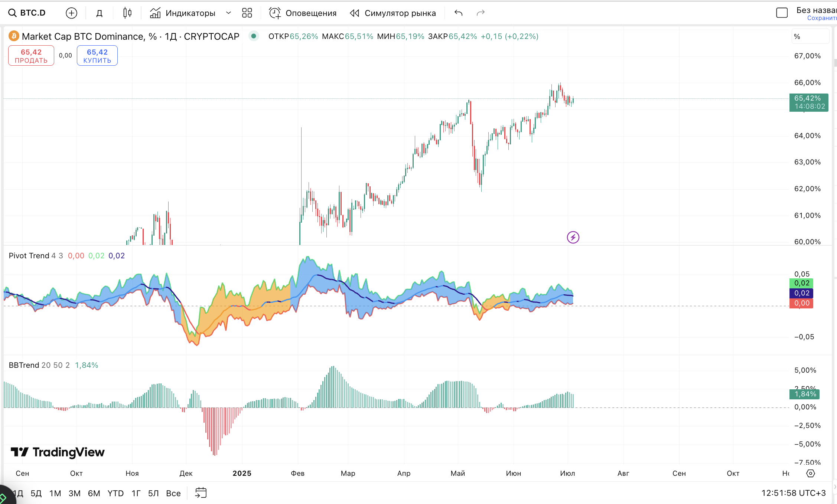Change the Д daily interval selector
Screen dimensions: 837x504
pos(99,13)
